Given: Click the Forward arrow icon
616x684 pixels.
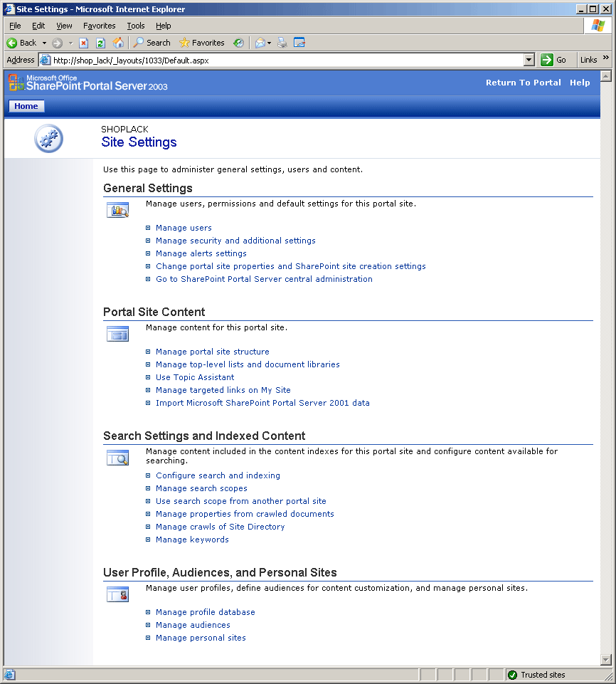Looking at the screenshot, I should click(x=57, y=43).
